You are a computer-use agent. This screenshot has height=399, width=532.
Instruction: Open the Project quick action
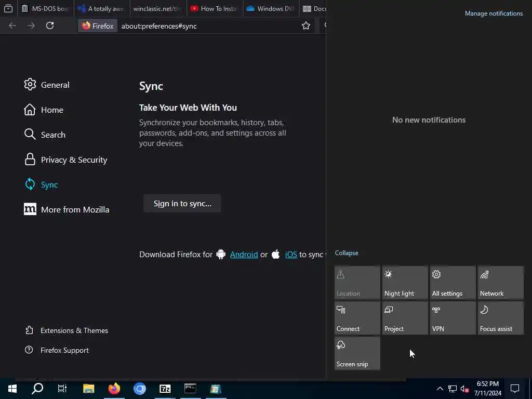[405, 318]
